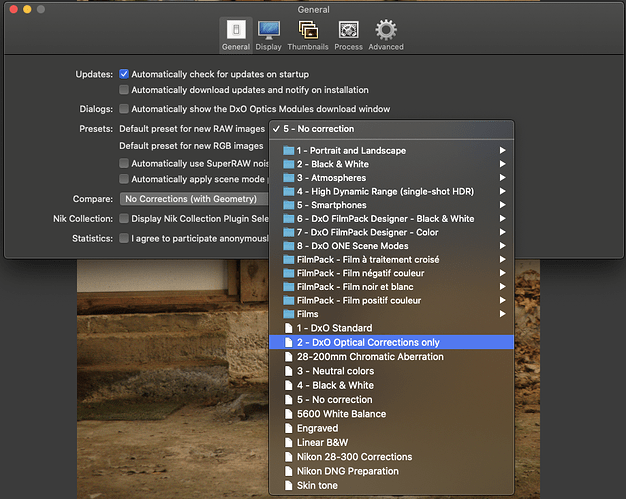
Task: Click folder icon beside 8 - DxO ONE Scene Modes
Action: [288, 246]
